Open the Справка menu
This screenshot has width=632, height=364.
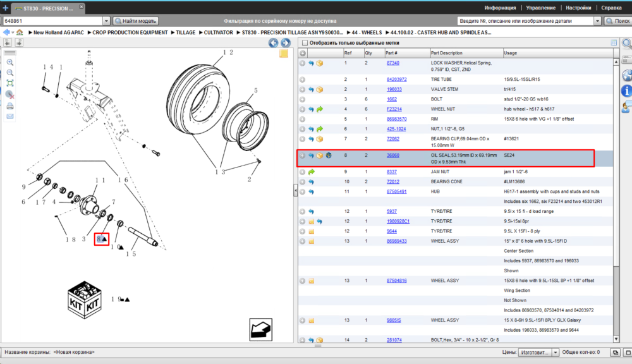(x=611, y=8)
